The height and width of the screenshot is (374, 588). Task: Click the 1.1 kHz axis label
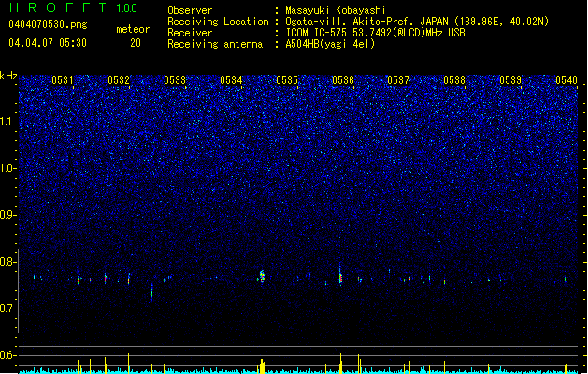point(8,122)
